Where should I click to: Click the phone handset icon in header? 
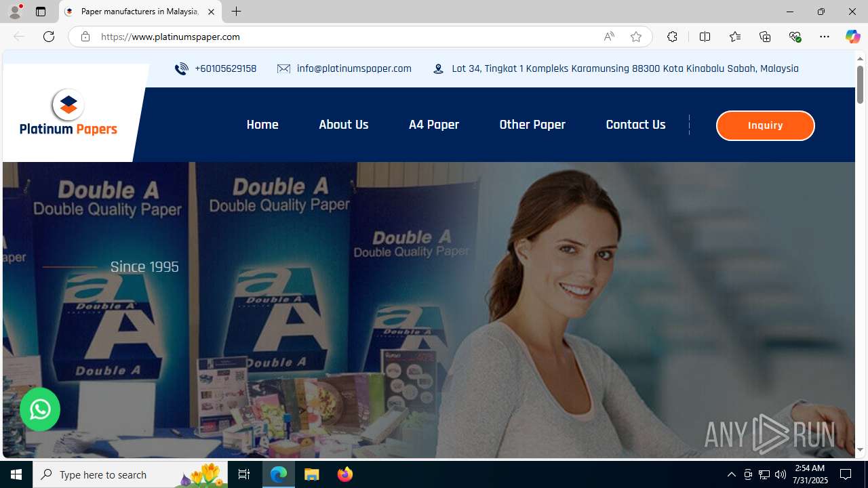click(x=181, y=68)
